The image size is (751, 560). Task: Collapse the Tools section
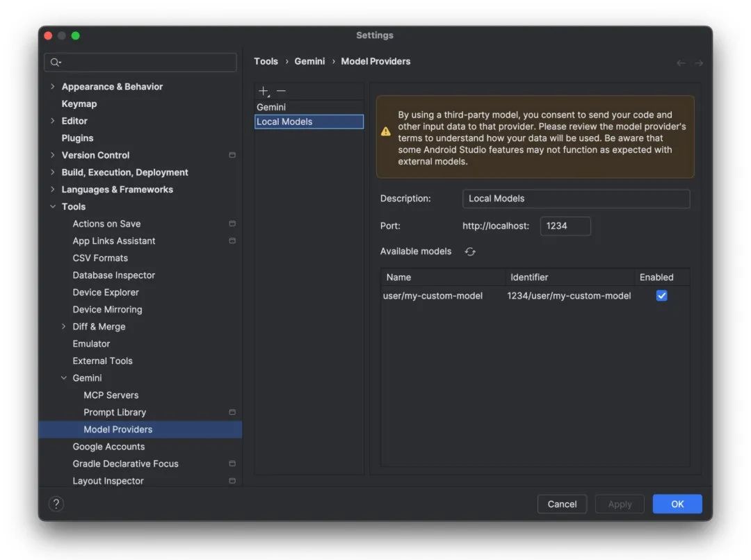(53, 206)
